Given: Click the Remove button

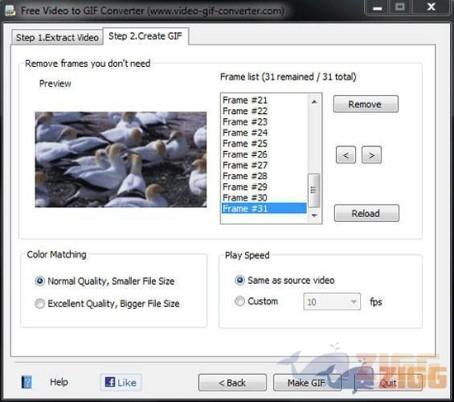Looking at the screenshot, I should pos(366,104).
